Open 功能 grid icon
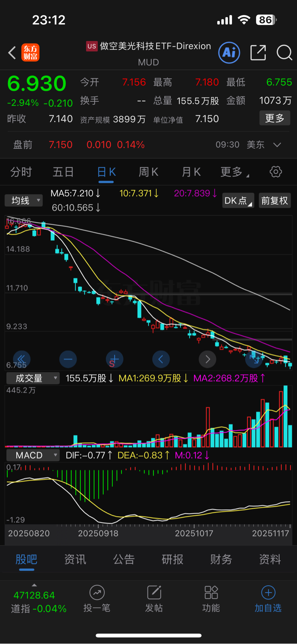297x644 pixels. pyautogui.click(x=211, y=592)
